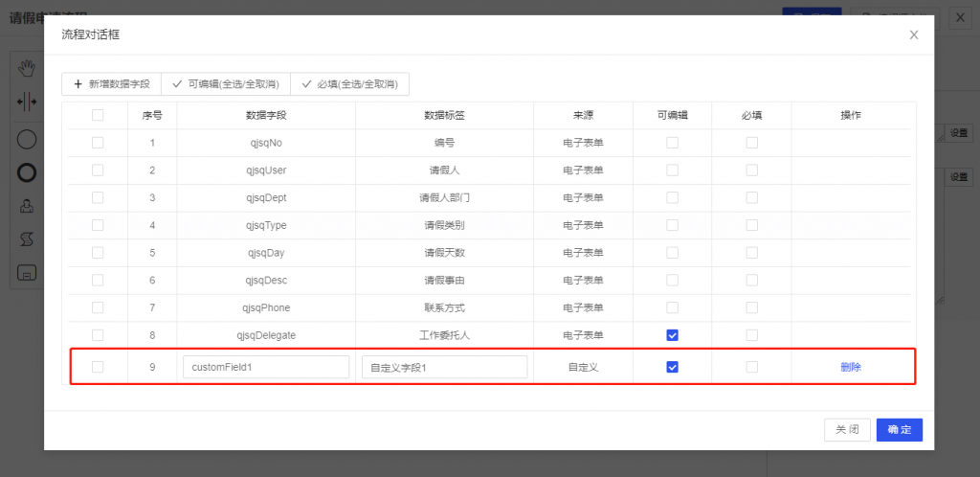980x477 pixels.
Task: Toggle all in 可编辑(全选/全取消)
Action: click(x=225, y=84)
